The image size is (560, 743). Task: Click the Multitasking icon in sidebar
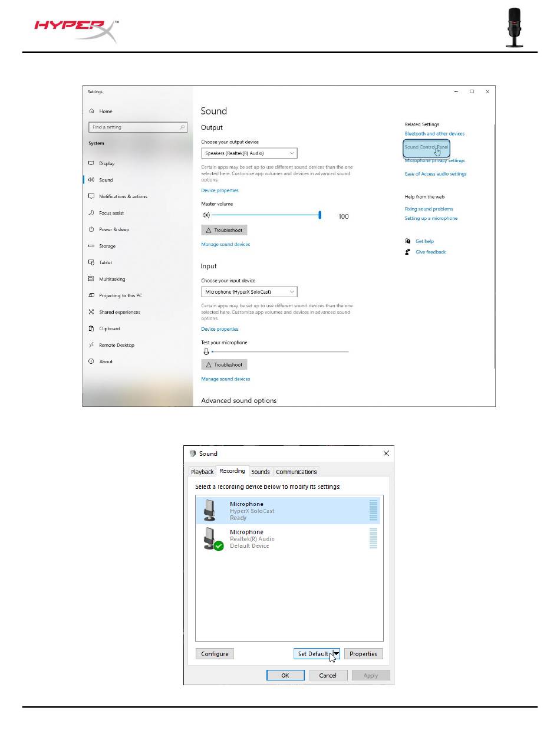[91, 279]
